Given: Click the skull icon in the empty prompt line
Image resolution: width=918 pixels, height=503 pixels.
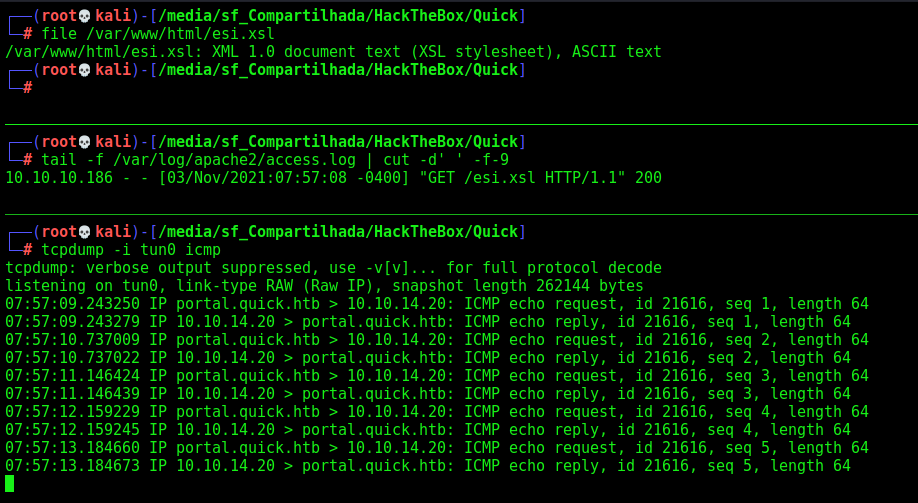Looking at the screenshot, I should pos(84,70).
